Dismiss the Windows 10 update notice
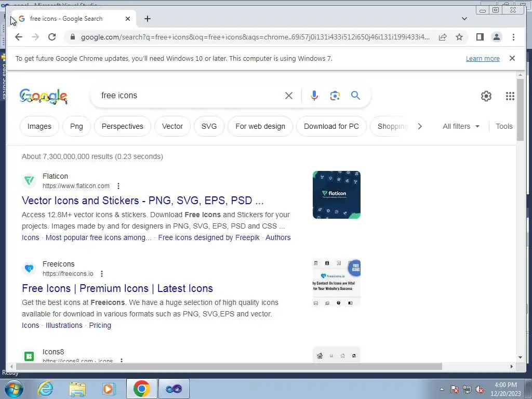The width and height of the screenshot is (532, 399). click(x=512, y=58)
